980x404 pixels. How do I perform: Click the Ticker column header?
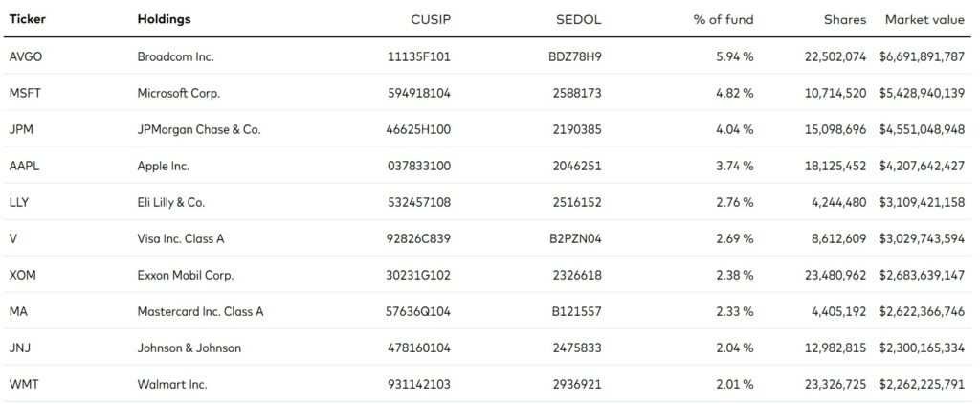pos(26,19)
